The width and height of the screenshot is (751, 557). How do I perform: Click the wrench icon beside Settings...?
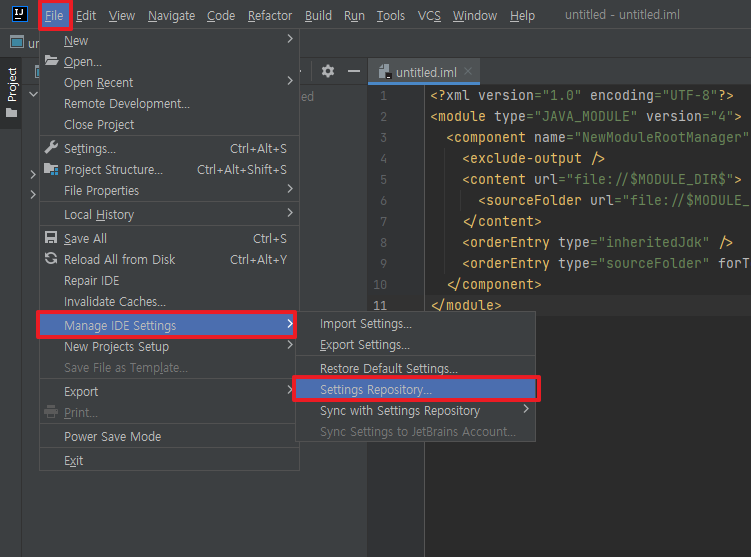(x=51, y=148)
